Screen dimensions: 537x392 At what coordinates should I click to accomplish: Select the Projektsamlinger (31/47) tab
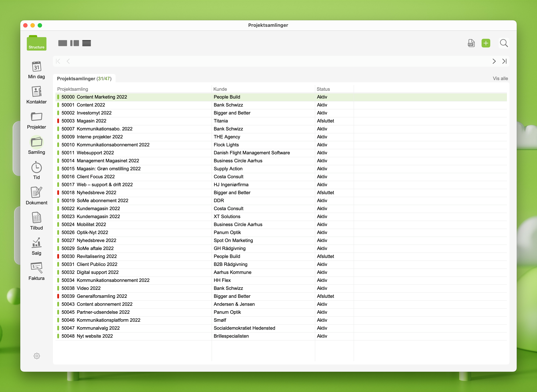[x=84, y=79]
